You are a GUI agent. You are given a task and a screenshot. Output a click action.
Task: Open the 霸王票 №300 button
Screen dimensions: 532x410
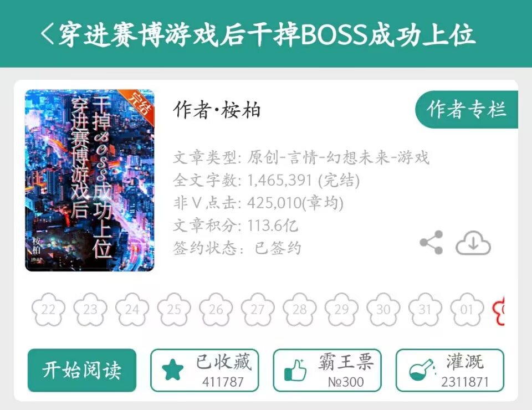tap(327, 370)
